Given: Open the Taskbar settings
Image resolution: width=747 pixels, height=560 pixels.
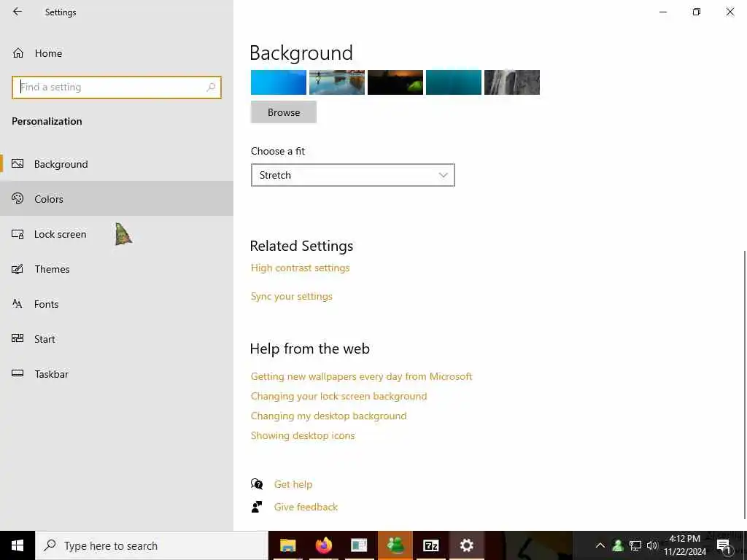Looking at the screenshot, I should click(117, 374).
